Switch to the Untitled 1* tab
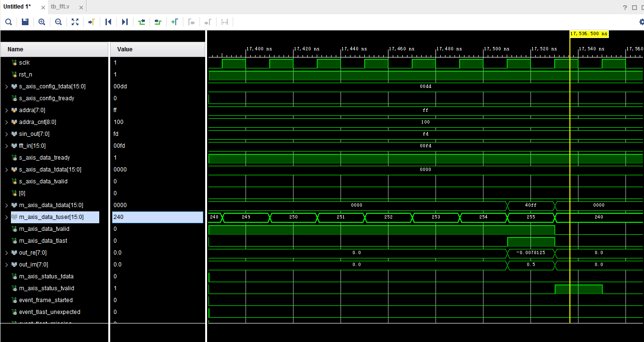 (x=17, y=7)
